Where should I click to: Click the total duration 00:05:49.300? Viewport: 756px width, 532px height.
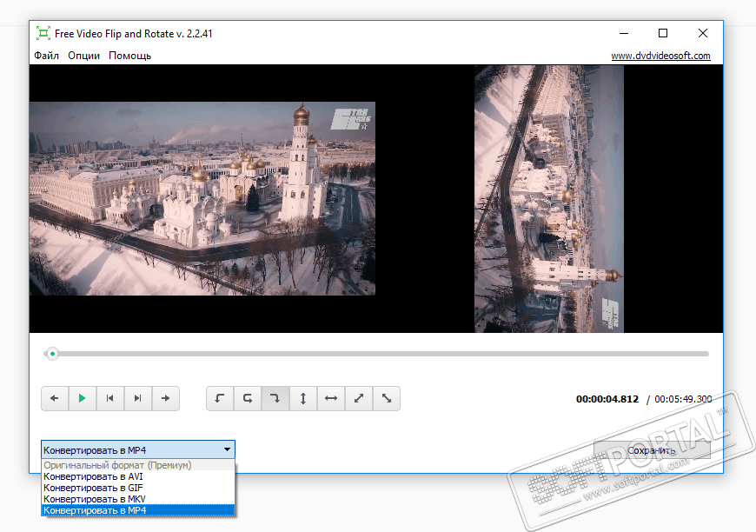coord(683,399)
